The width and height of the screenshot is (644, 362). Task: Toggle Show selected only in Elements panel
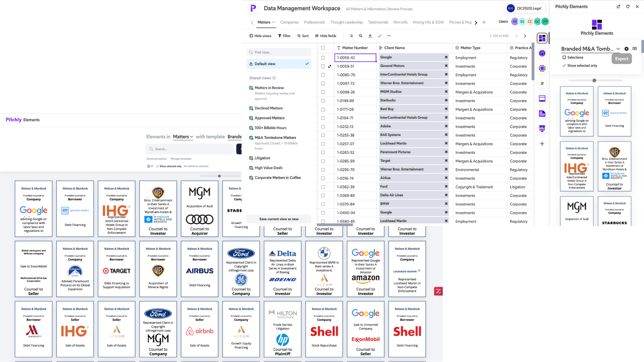(580, 65)
